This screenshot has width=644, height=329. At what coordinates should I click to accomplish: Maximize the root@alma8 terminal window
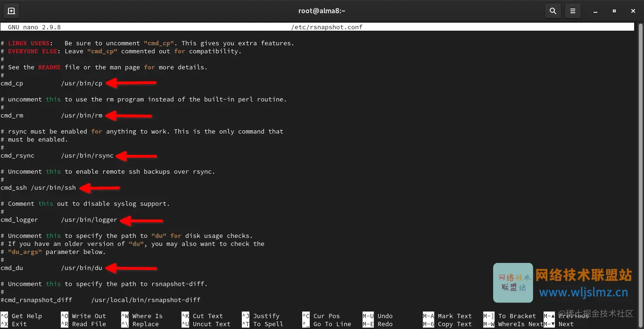[614, 10]
